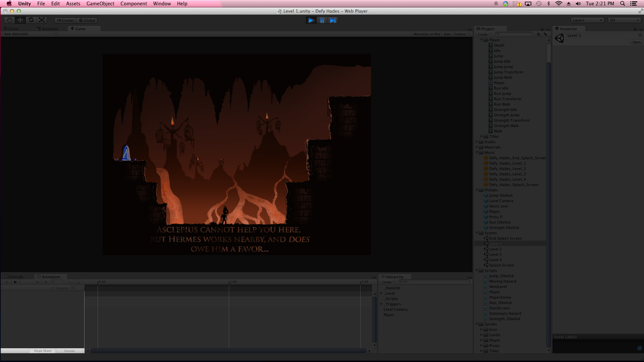Select the Hand tool in the toolbar
644x362 pixels.
pos(9,20)
